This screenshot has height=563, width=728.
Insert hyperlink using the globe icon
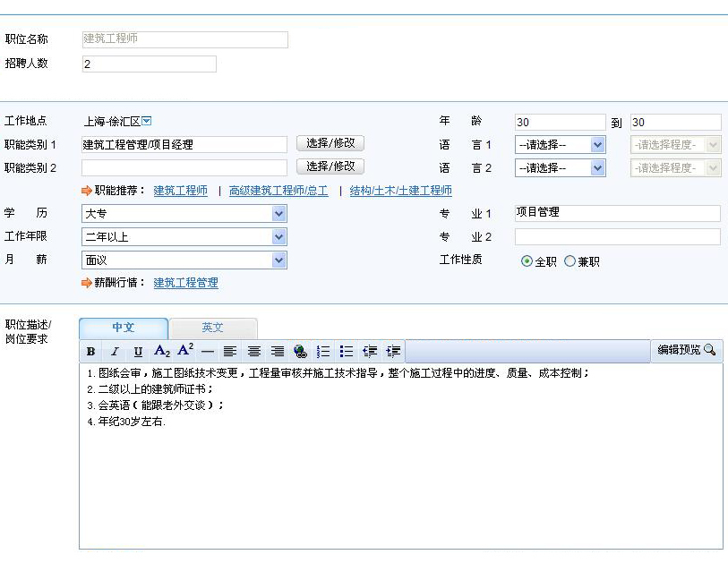coord(301,352)
